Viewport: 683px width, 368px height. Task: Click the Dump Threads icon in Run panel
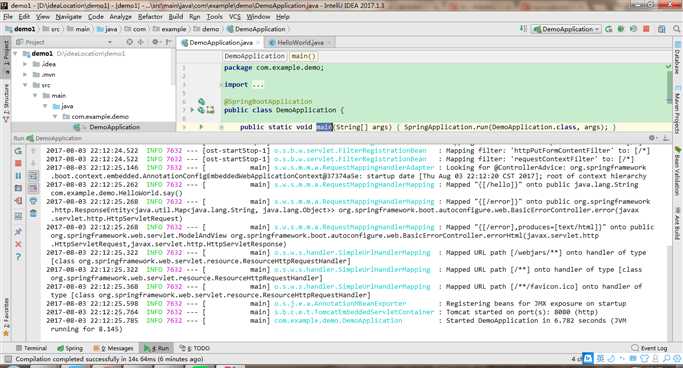(18, 188)
